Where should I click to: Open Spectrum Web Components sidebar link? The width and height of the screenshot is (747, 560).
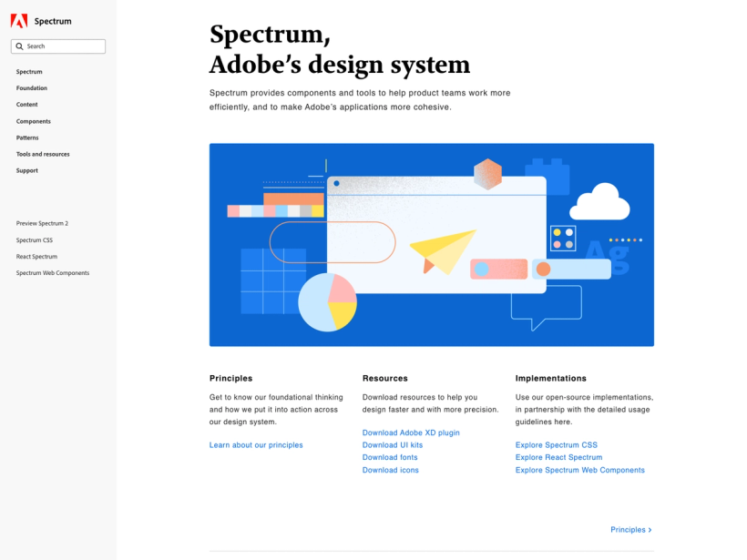(x=53, y=273)
